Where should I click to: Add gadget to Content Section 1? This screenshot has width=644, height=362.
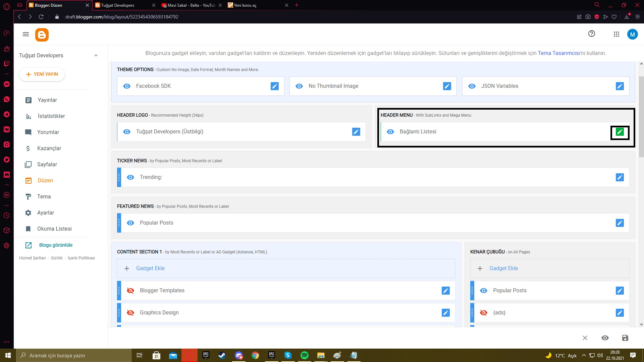pyautogui.click(x=286, y=268)
